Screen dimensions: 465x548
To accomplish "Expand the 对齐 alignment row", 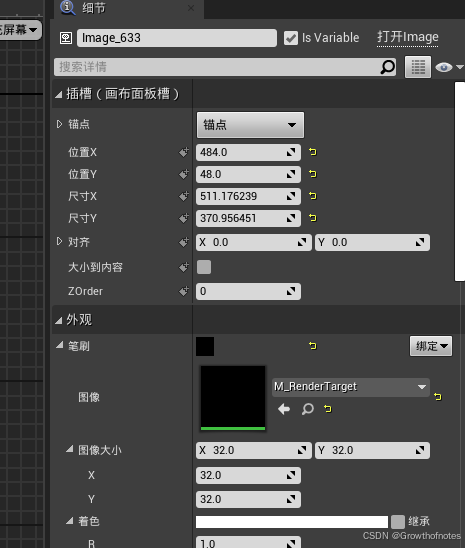I will (x=59, y=241).
